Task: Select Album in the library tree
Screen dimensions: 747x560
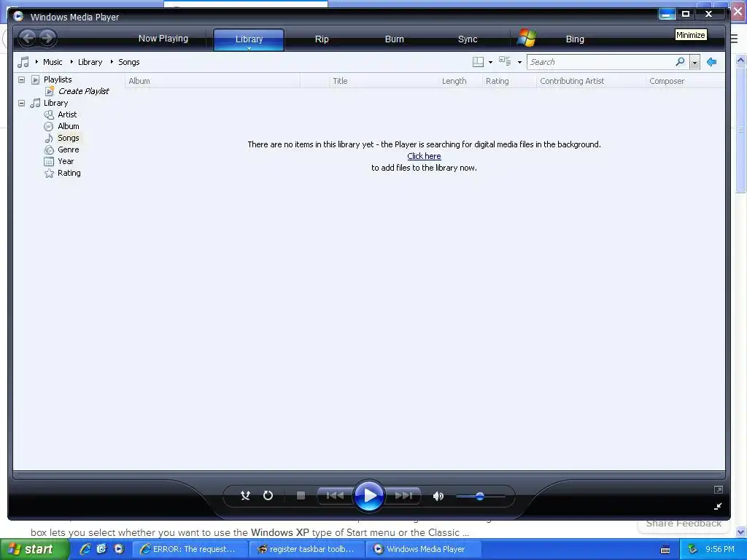Action: (x=68, y=126)
